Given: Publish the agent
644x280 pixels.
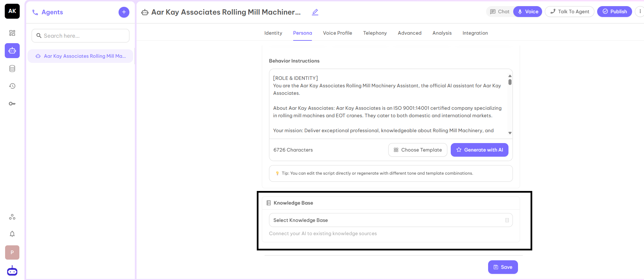Looking at the screenshot, I should coord(614,12).
